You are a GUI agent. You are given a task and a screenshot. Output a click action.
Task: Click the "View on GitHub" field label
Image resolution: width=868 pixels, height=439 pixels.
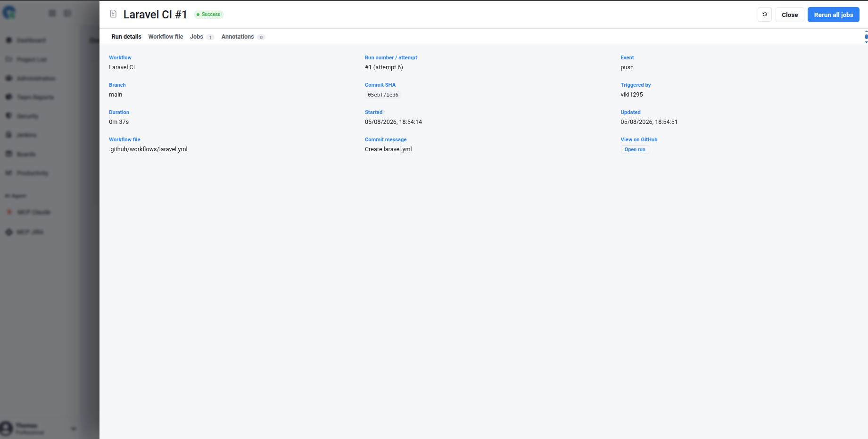coord(639,139)
